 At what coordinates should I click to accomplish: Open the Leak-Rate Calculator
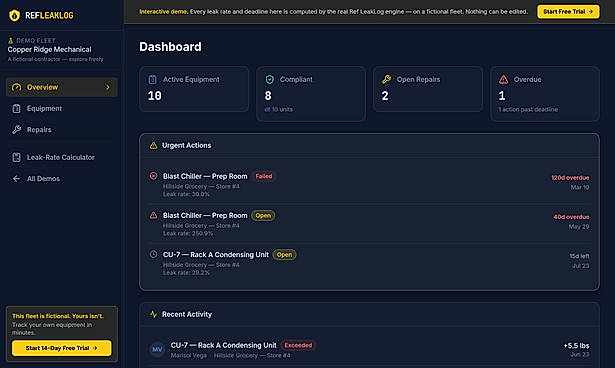point(62,157)
